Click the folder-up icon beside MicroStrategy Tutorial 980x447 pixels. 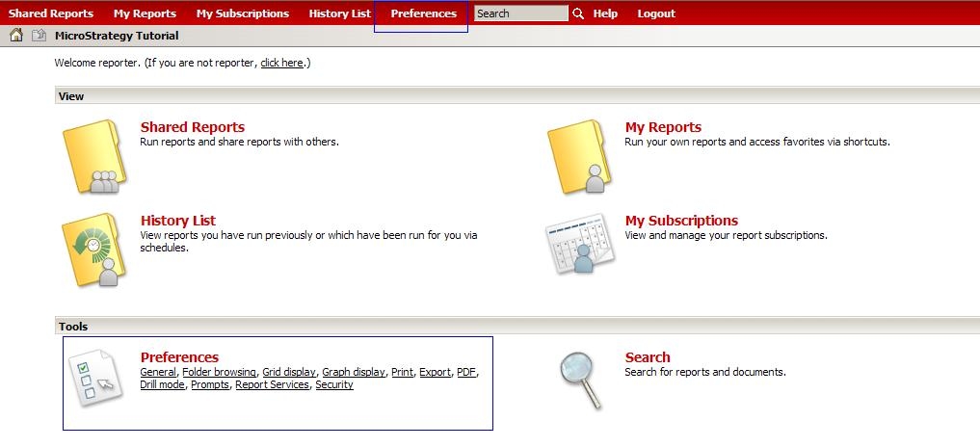tap(39, 36)
